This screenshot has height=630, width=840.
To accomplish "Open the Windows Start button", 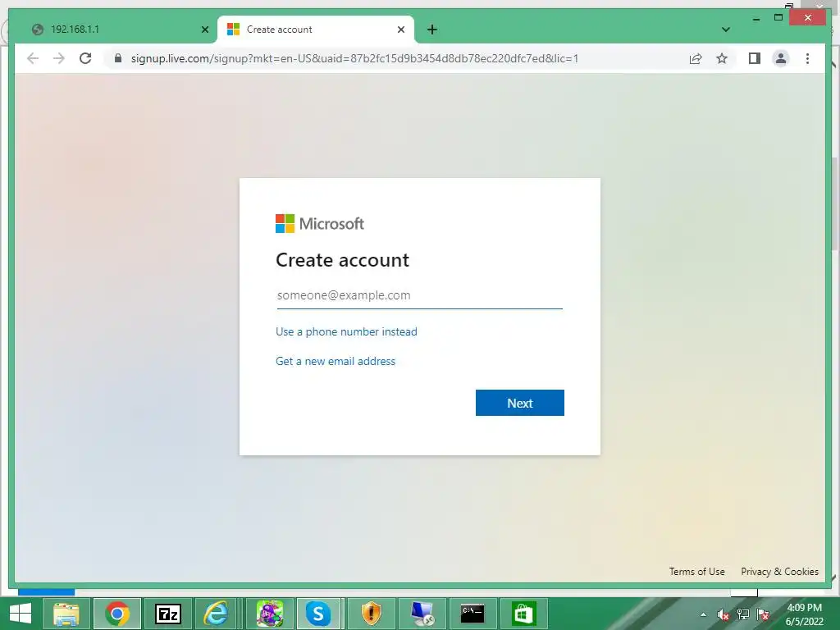I will pos(21,614).
